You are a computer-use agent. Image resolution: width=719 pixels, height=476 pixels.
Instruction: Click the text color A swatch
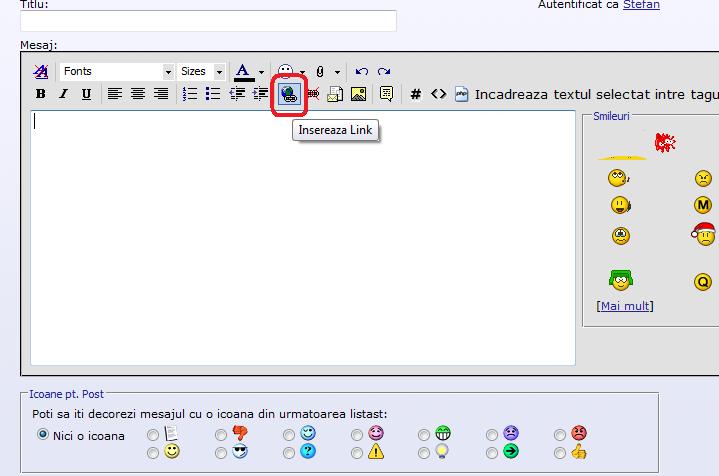point(243,72)
